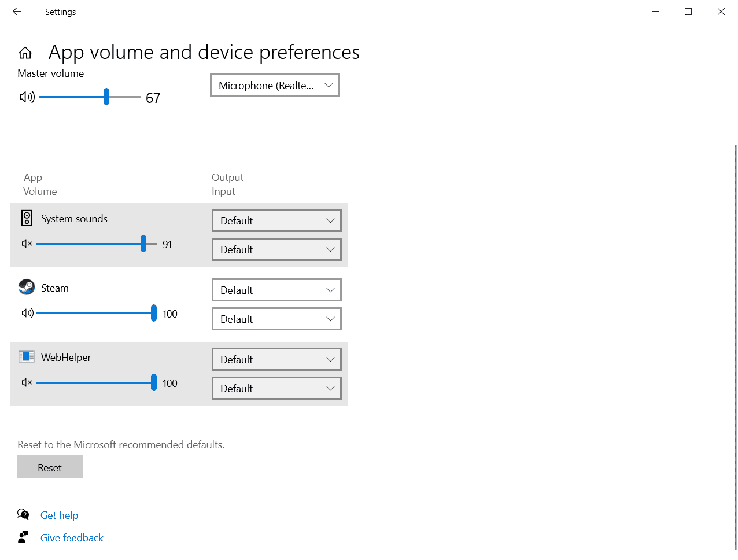Unmute System sounds via its mute icon
Viewport: 738px width, 560px height.
point(27,244)
